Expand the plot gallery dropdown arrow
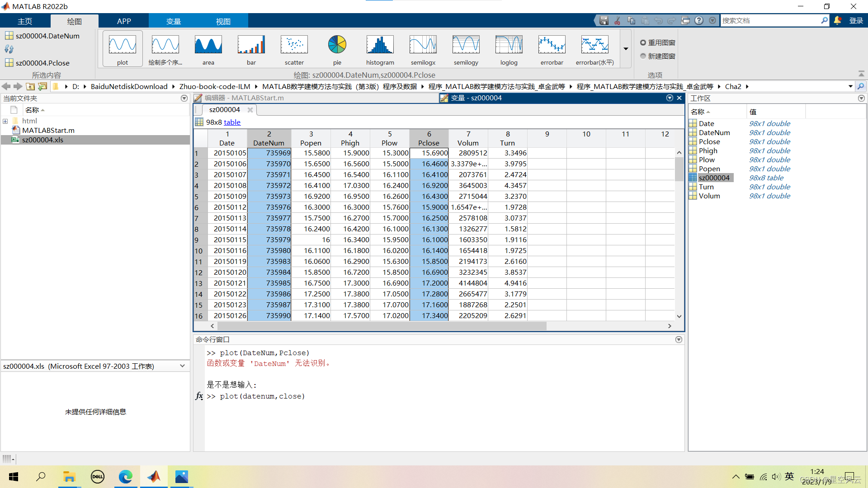The image size is (868, 488). point(626,49)
